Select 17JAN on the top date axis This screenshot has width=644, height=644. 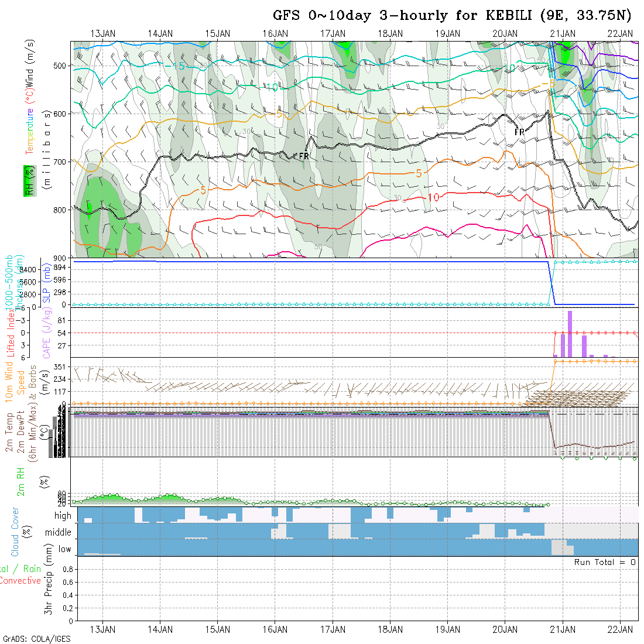[x=333, y=33]
